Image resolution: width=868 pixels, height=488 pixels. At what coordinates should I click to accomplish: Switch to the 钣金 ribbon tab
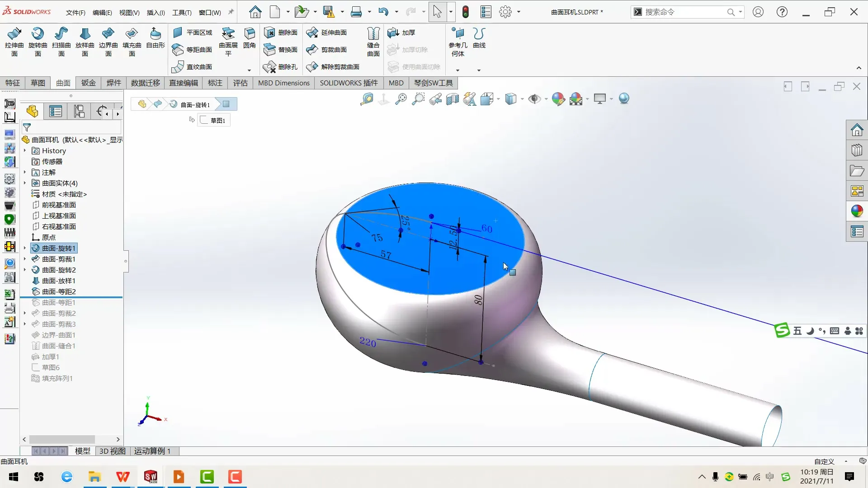[88, 83]
